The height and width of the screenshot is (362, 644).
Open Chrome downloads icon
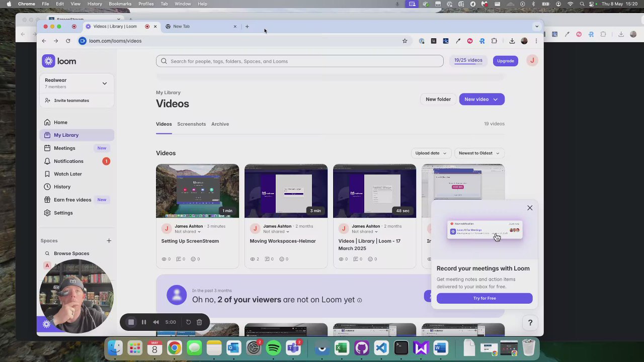click(512, 41)
